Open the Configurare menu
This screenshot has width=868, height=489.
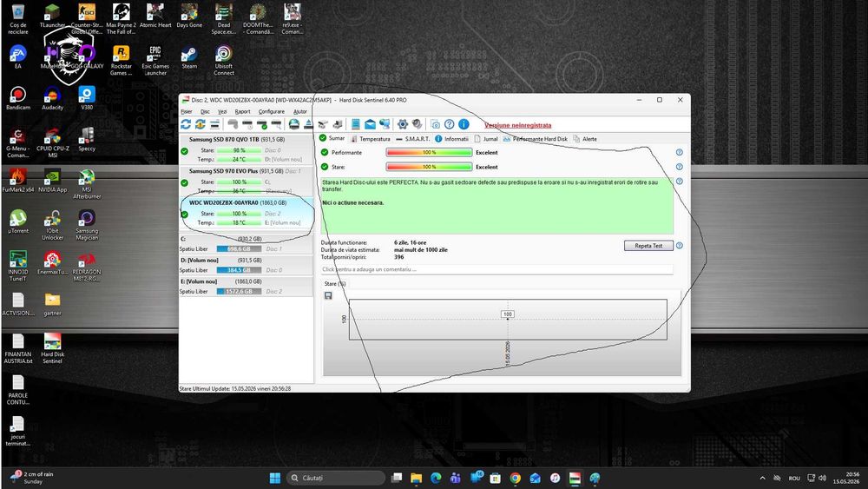271,111
